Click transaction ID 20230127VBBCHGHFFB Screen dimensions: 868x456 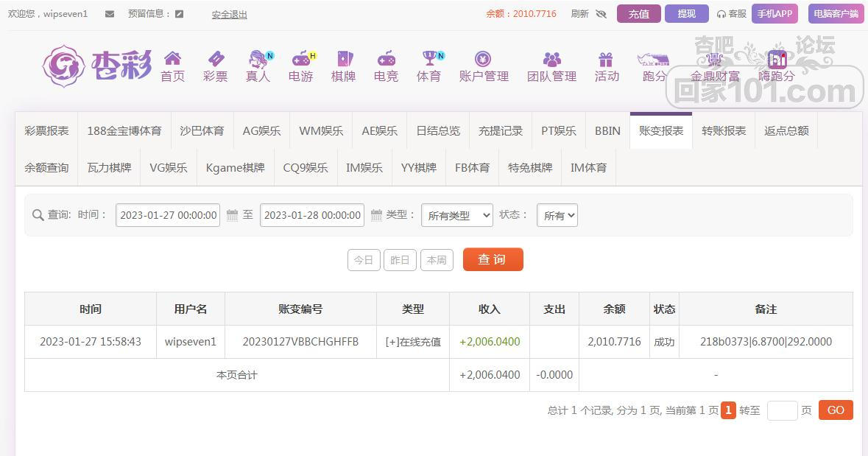[300, 342]
